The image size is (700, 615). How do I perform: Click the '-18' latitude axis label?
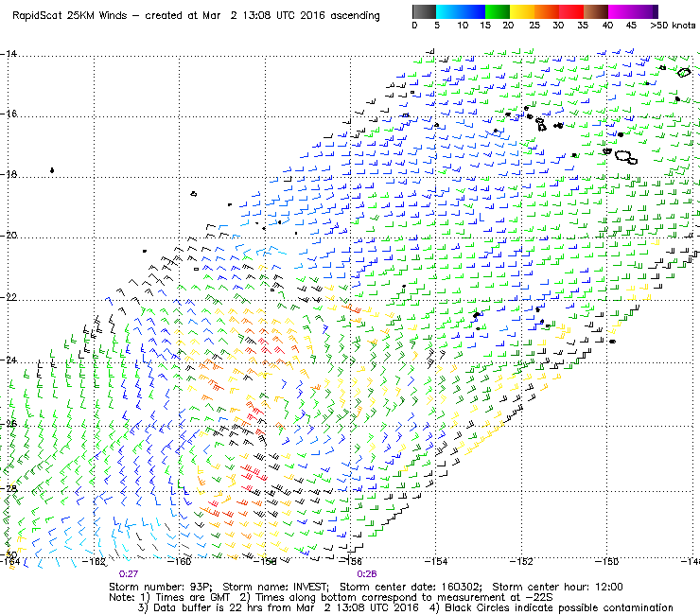(9, 174)
